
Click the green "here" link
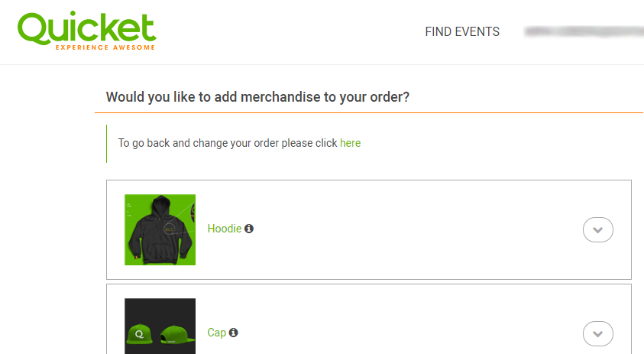351,143
